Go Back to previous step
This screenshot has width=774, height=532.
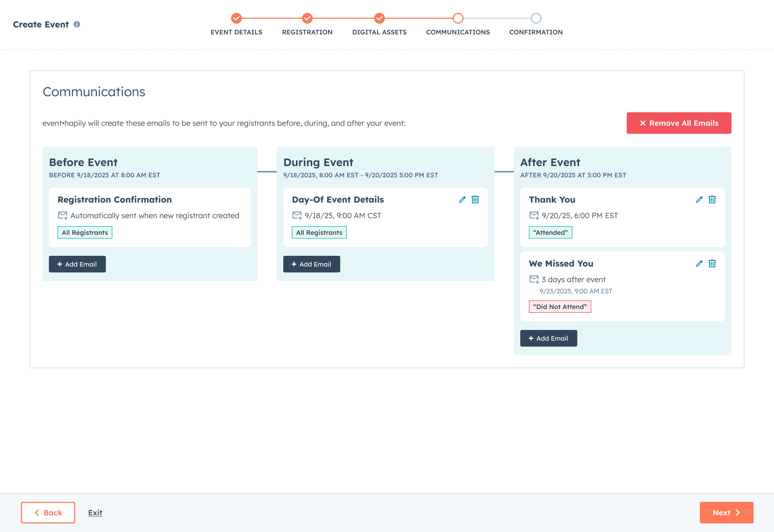pyautogui.click(x=48, y=513)
